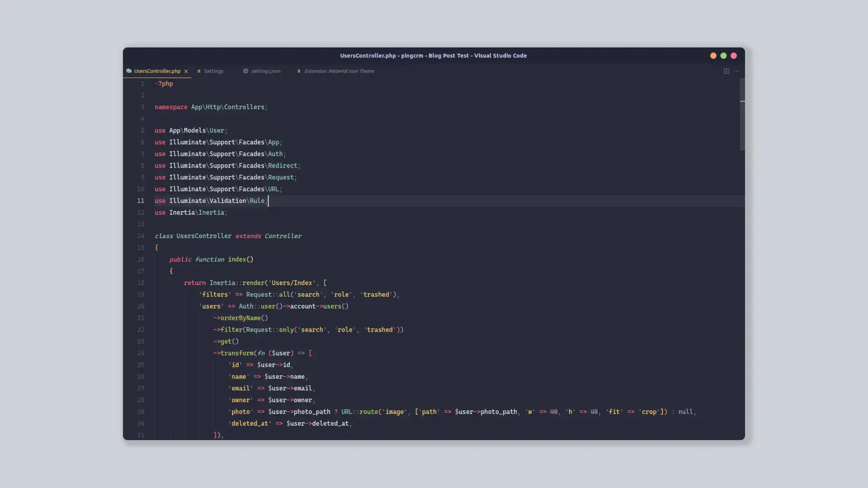The height and width of the screenshot is (488, 868).
Task: Click the gear icon on settings.json tab
Action: [245, 71]
